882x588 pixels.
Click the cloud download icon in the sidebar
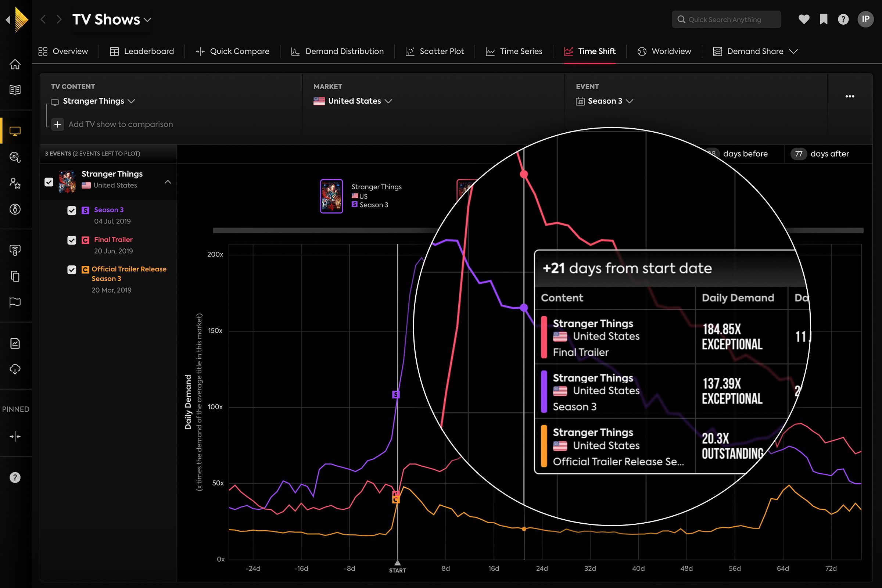[x=15, y=369]
